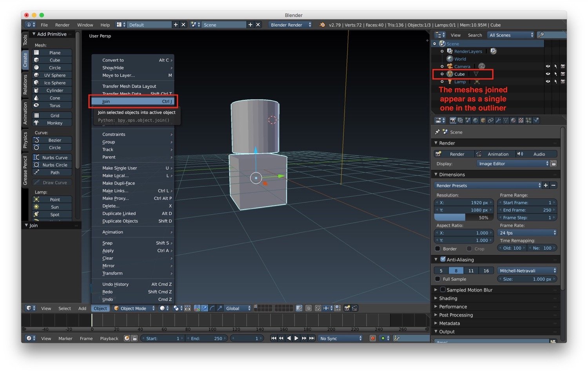588x372 pixels.
Task: Click the outliner search magnifier icon
Action: (541, 35)
